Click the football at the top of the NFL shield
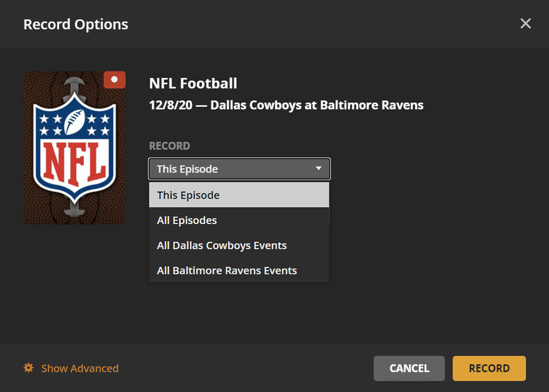Image resolution: width=549 pixels, height=392 pixels. 74,122
